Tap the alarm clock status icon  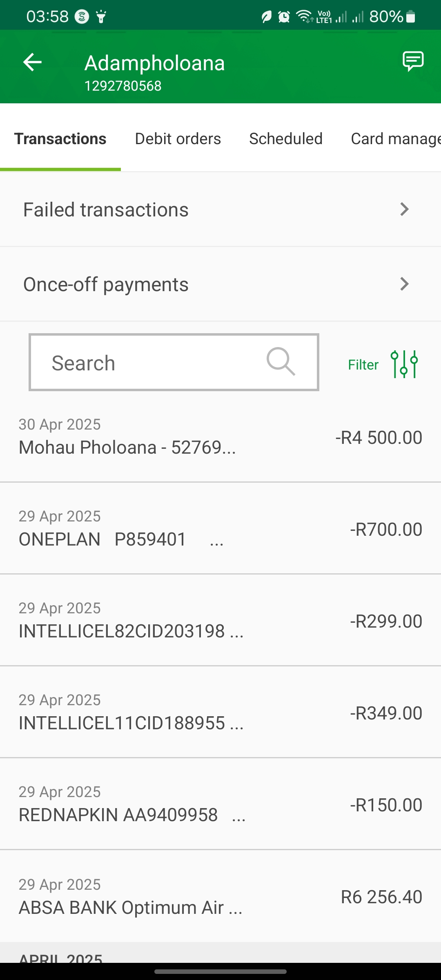tap(284, 17)
